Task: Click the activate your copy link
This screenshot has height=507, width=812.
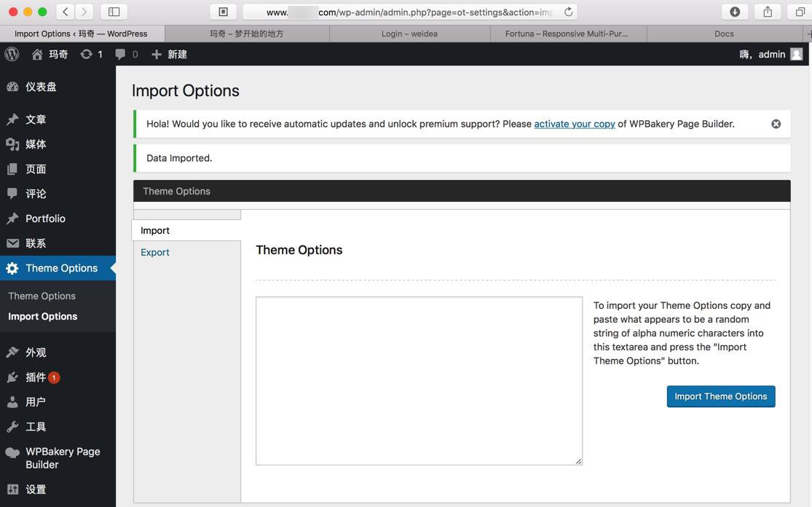Action: [575, 125]
